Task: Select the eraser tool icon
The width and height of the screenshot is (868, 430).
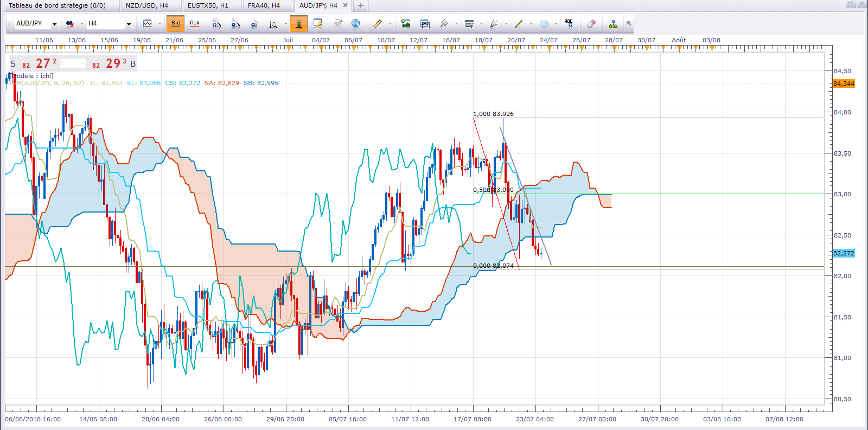Action: coord(591,23)
